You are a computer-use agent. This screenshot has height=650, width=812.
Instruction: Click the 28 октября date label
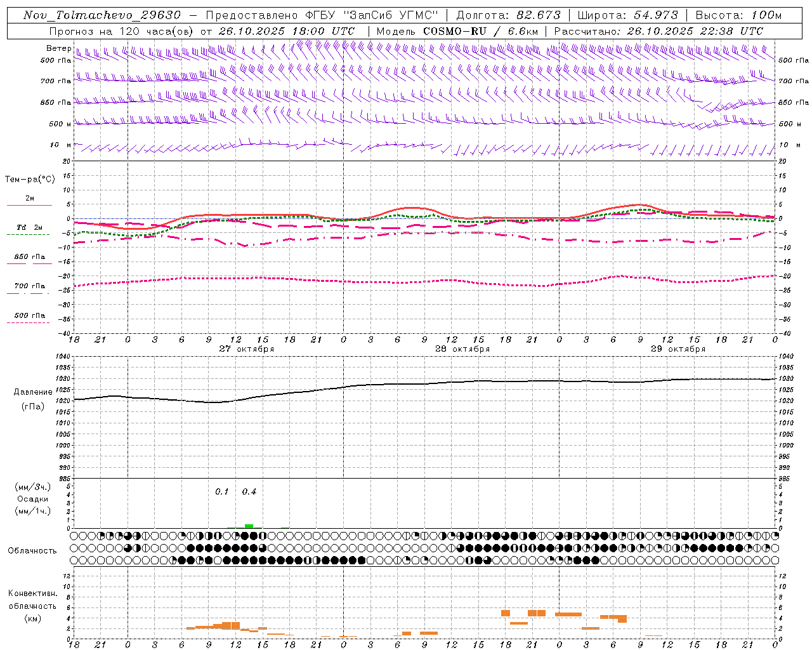(462, 349)
